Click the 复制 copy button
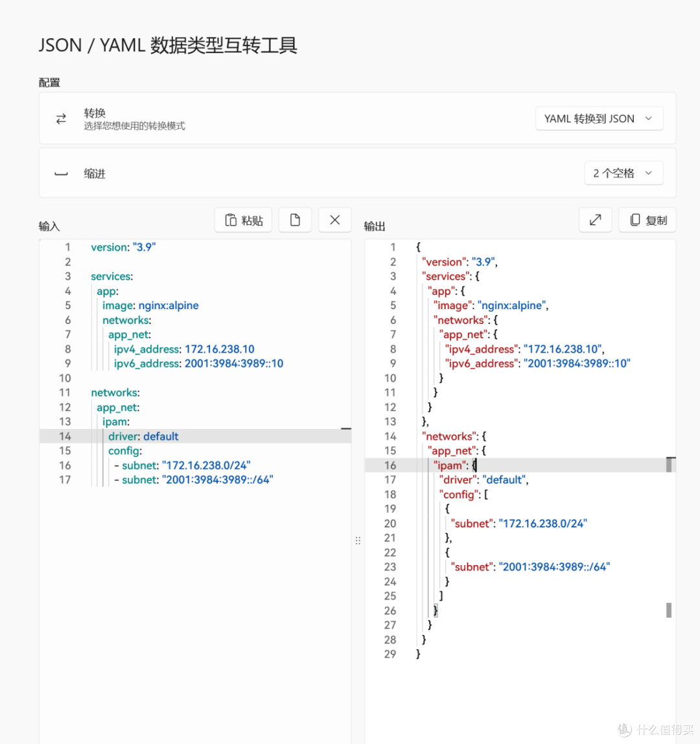 coord(647,220)
